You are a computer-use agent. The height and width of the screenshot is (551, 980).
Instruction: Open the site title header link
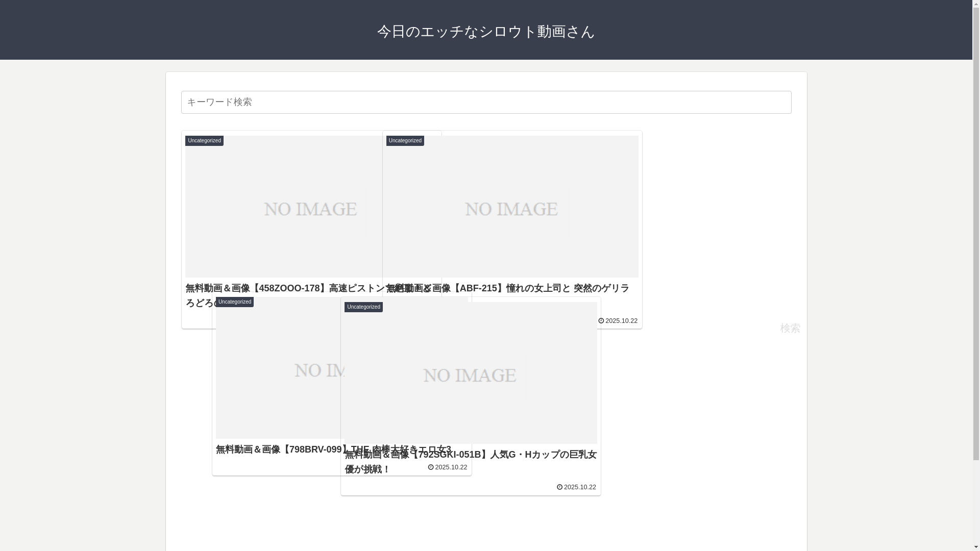click(485, 32)
